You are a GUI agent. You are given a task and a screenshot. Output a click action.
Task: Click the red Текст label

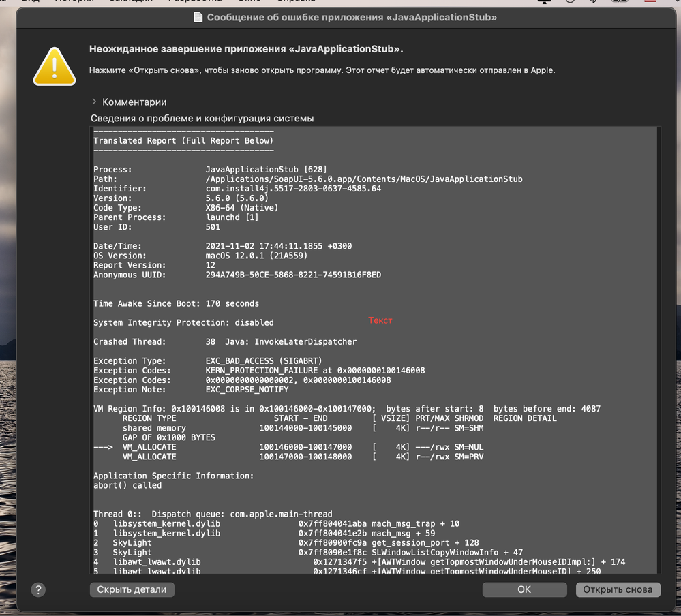[x=380, y=320]
